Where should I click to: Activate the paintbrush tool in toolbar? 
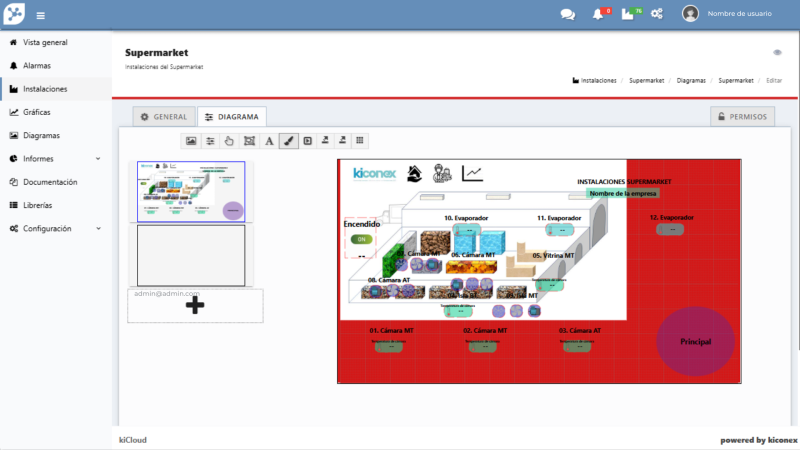click(x=288, y=141)
